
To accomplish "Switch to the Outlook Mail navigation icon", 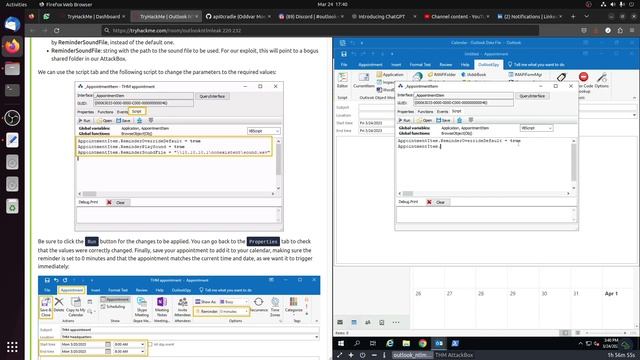I will 340,322.
